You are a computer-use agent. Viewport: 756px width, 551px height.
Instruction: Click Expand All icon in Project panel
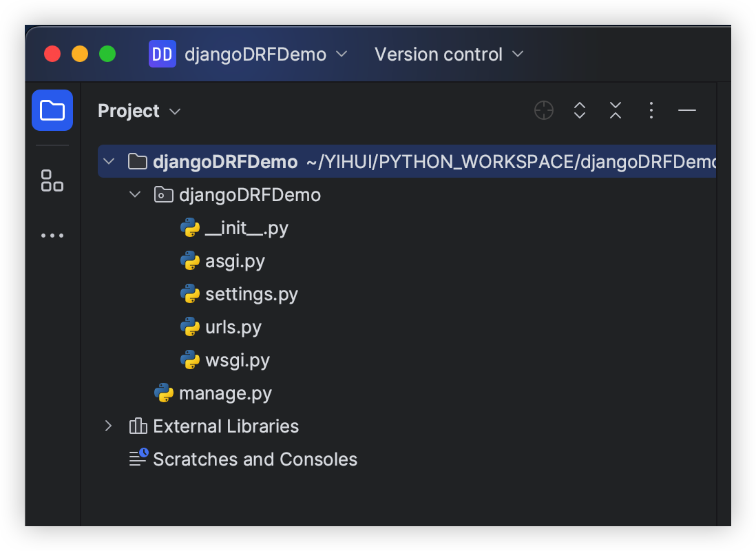(x=580, y=110)
